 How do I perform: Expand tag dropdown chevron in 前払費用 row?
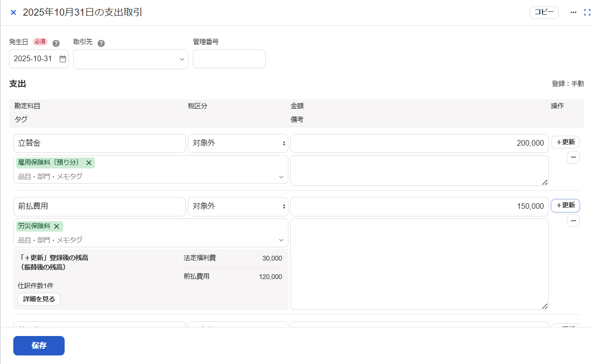(x=281, y=240)
